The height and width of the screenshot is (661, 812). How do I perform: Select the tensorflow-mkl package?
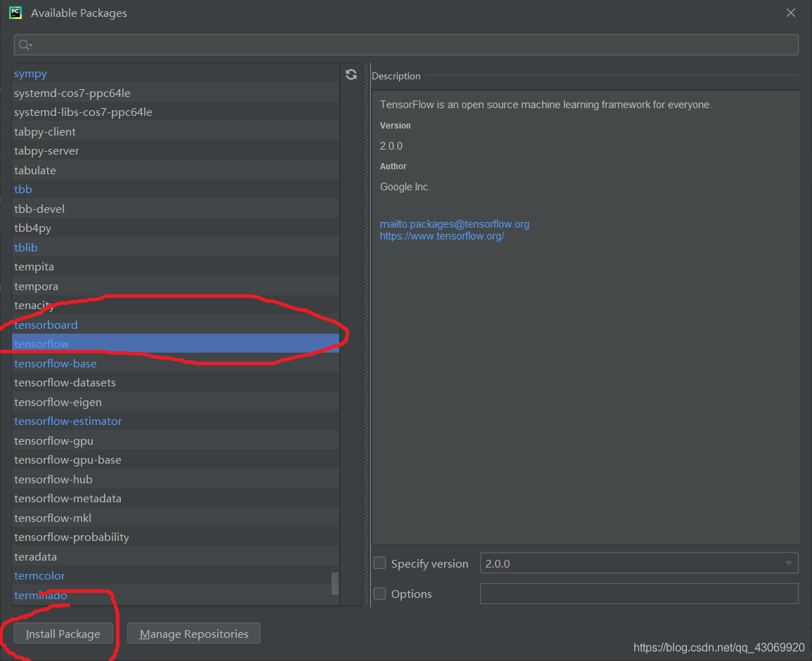click(176, 518)
